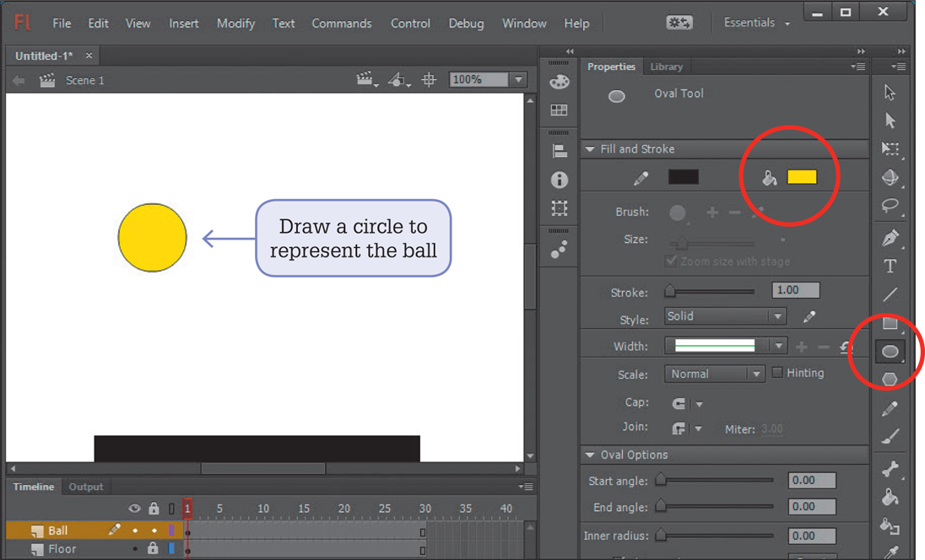Select the Ink Bottle tool
925x560 pixels.
tap(890, 525)
